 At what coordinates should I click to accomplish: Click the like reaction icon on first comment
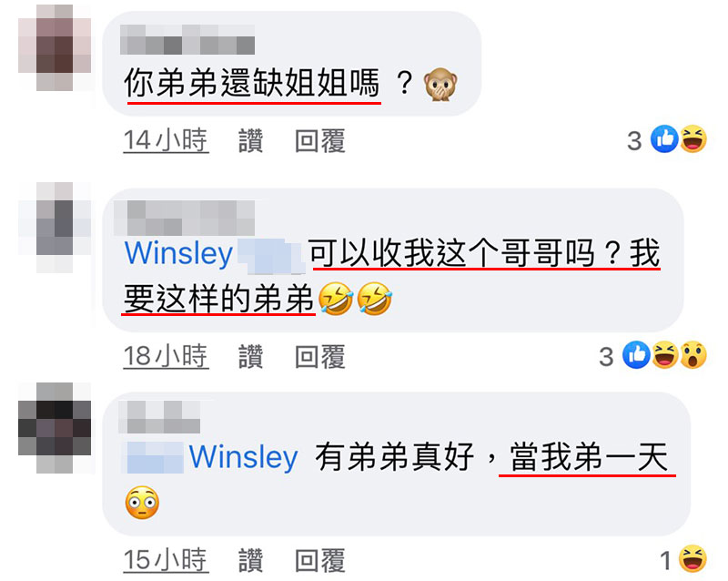664,139
